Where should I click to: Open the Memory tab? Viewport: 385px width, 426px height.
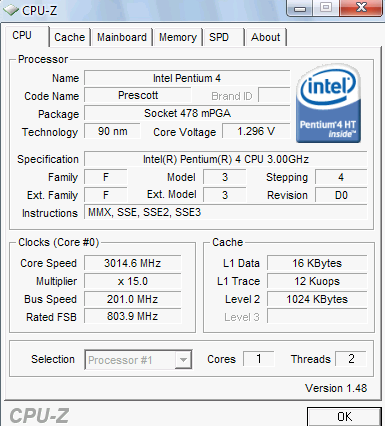178,37
